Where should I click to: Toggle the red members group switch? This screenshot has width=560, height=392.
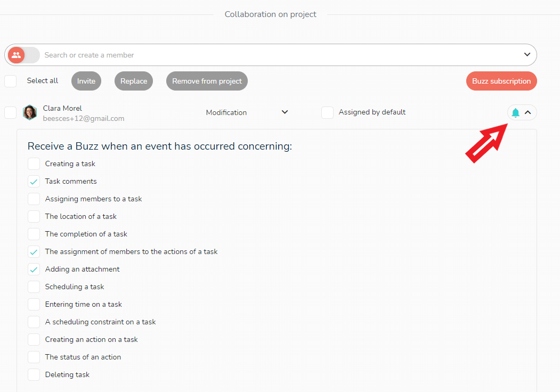[23, 55]
